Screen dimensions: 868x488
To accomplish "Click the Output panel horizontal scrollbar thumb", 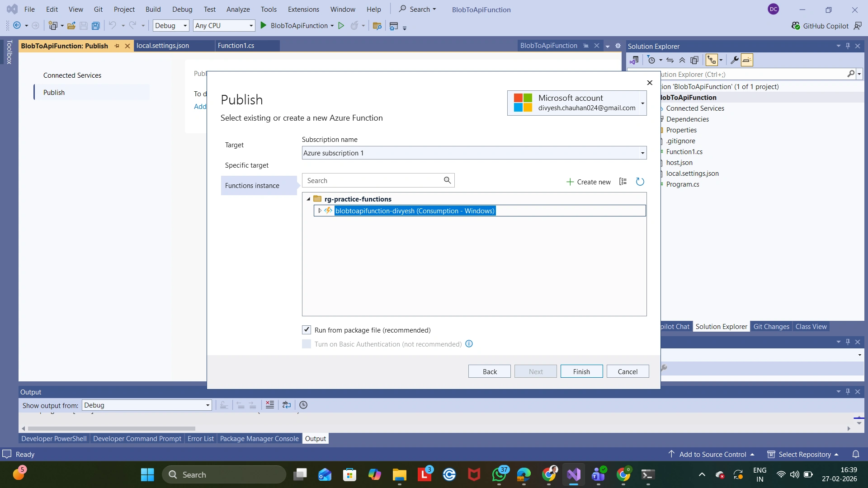I will click(x=112, y=428).
